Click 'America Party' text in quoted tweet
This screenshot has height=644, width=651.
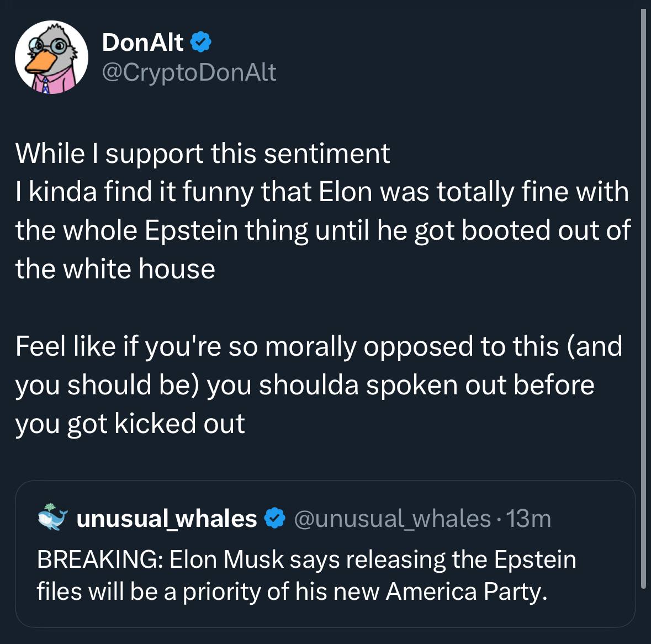coord(467,592)
